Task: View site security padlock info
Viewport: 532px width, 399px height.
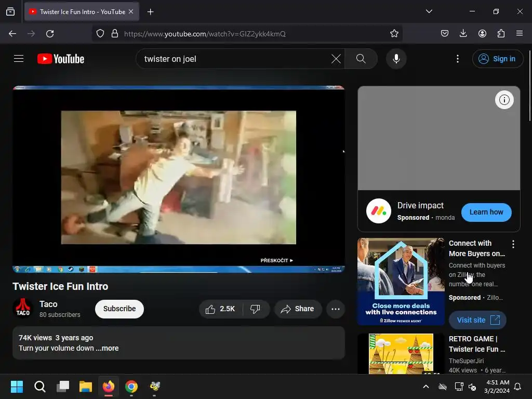Action: [x=115, y=34]
